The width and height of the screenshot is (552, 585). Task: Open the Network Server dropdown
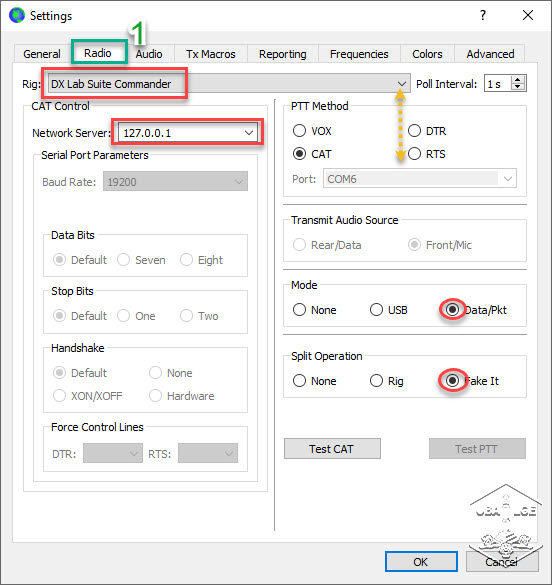[x=249, y=132]
